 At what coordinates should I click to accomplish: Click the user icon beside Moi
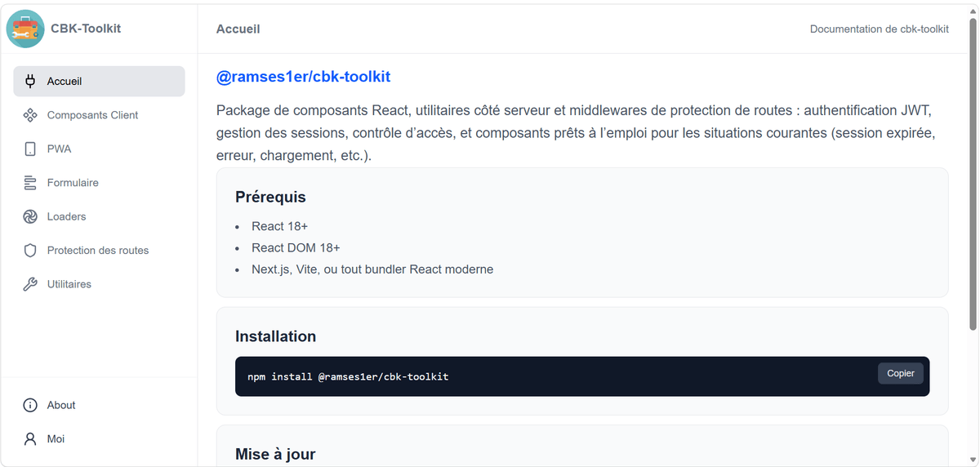click(x=30, y=439)
